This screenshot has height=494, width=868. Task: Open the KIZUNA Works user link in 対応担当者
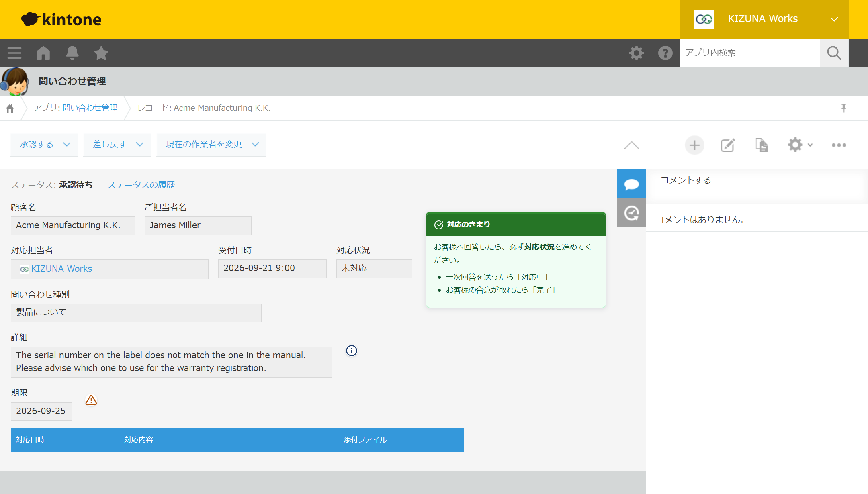(61, 269)
